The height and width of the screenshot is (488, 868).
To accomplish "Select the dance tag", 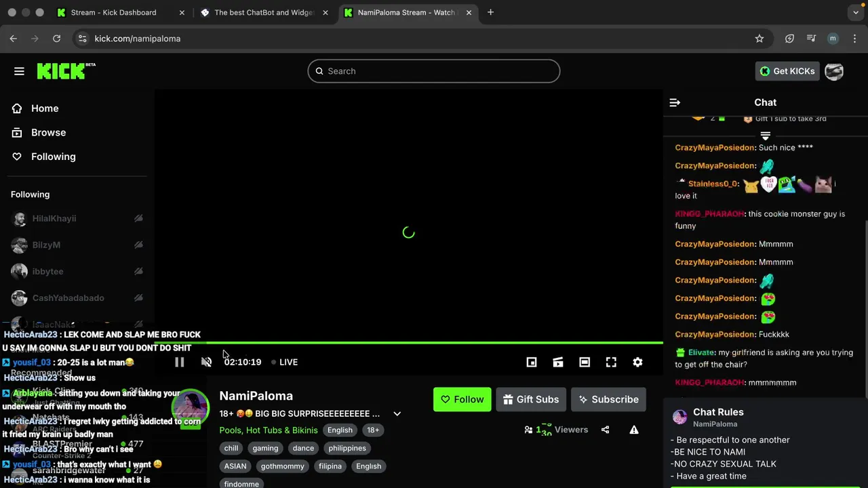I will click(x=303, y=448).
